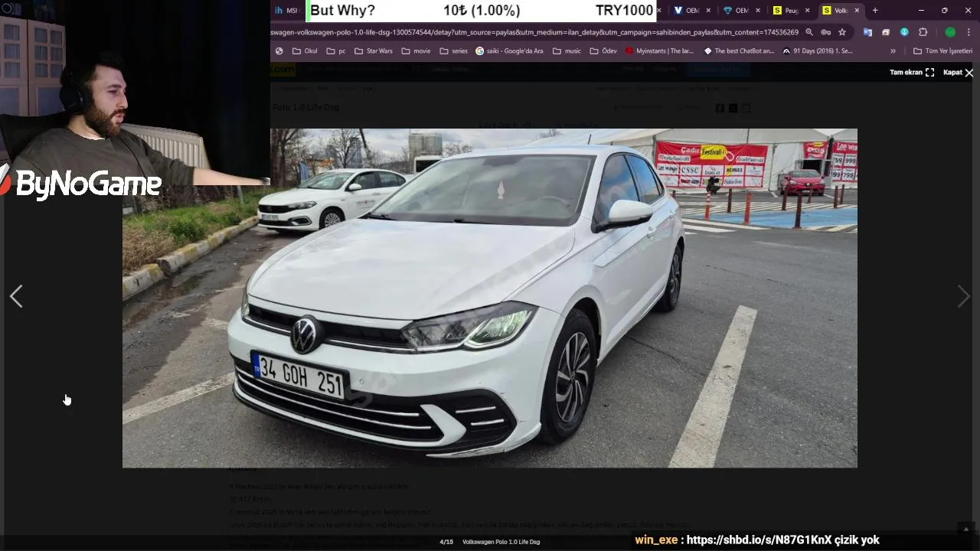Close the diamond-icon OEM tab
This screenshot has width=980, height=551.
(758, 11)
